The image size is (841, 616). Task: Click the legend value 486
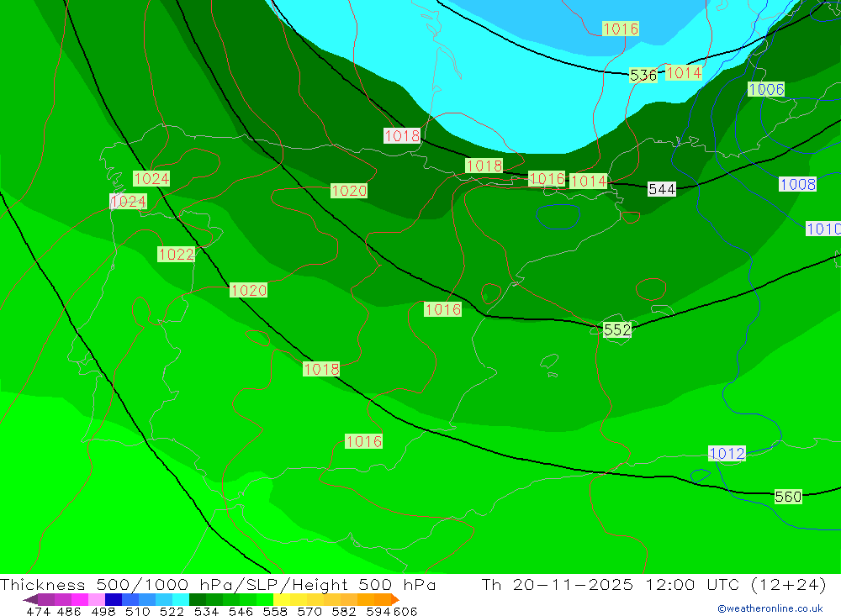coord(68,611)
